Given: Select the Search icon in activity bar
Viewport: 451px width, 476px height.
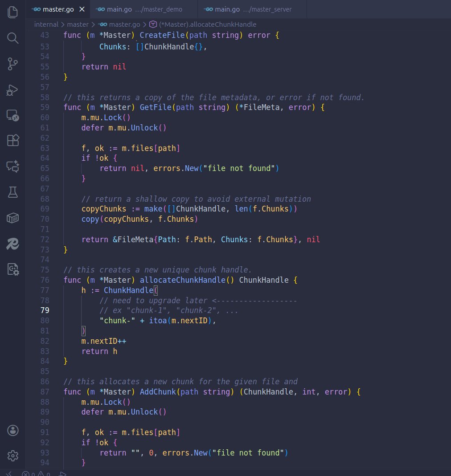Looking at the screenshot, I should point(12,38).
